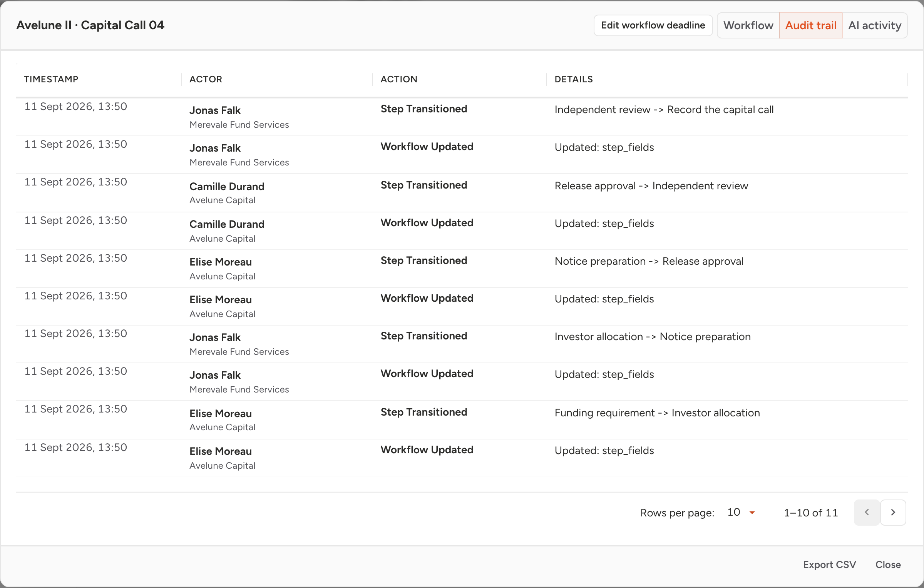Go to next page of audit entries

coord(893,512)
